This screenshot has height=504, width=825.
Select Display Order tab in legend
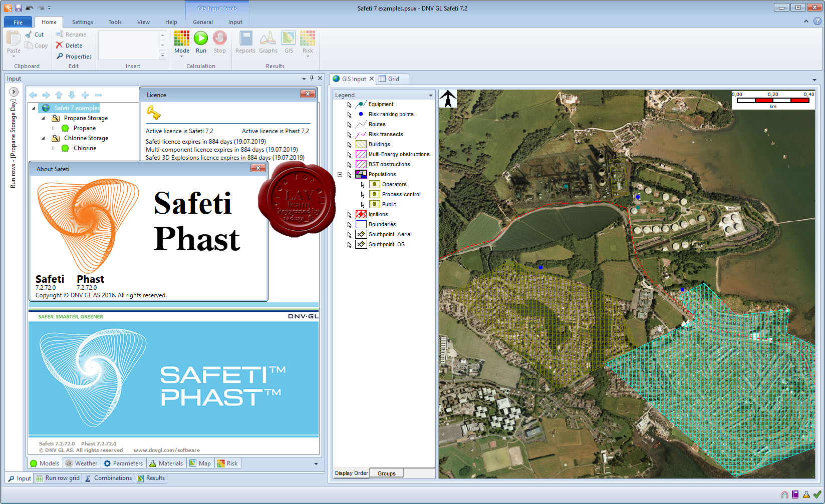352,473
